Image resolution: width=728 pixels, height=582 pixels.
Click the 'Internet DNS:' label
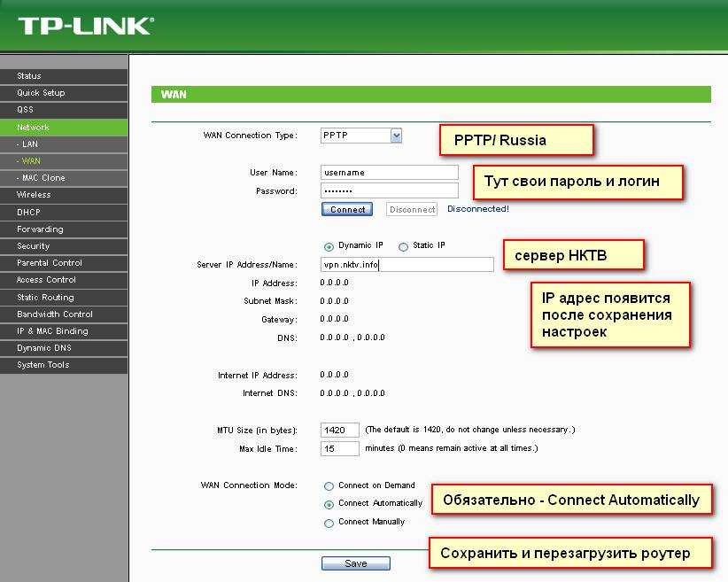270,393
